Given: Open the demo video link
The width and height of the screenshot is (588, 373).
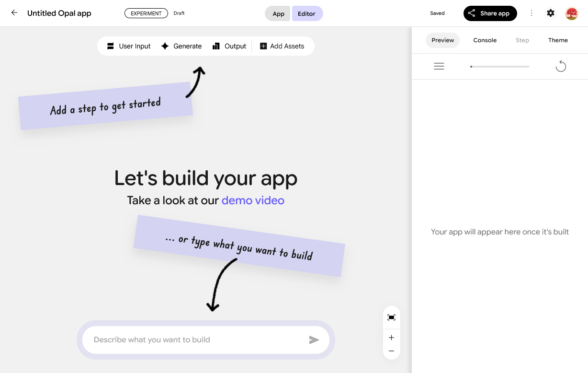Looking at the screenshot, I should [253, 200].
